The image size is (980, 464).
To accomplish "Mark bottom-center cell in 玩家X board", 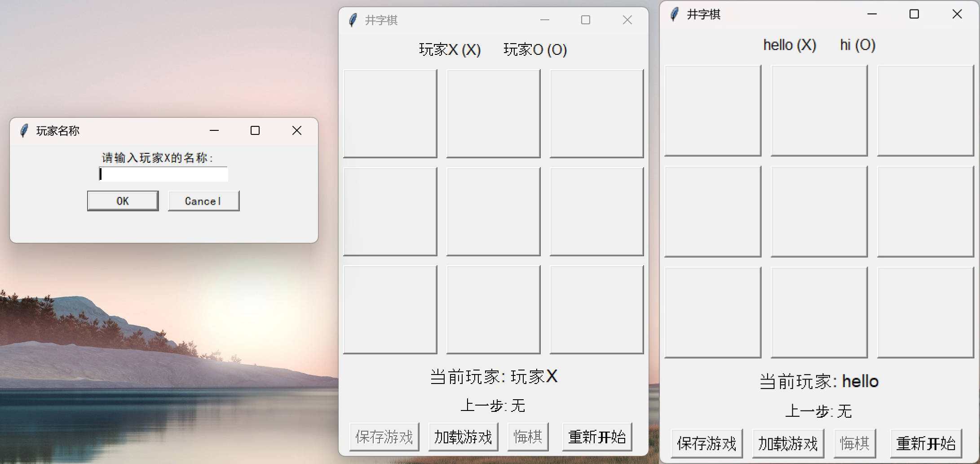I will [494, 310].
